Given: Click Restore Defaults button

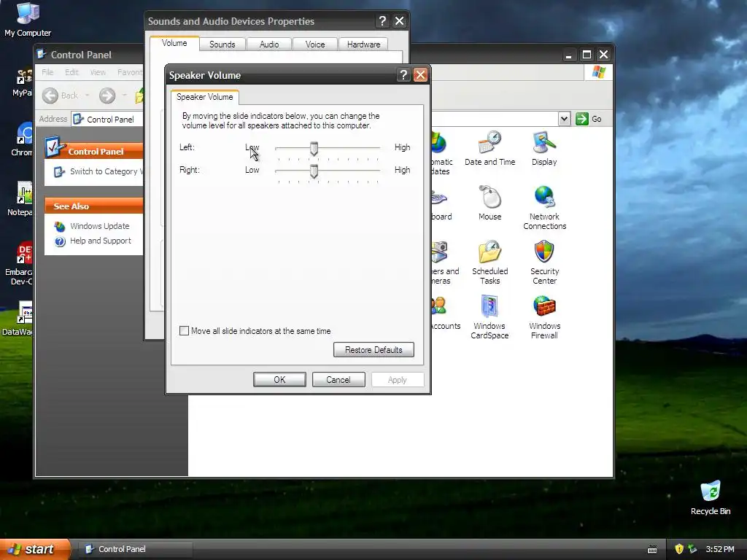Looking at the screenshot, I should point(373,349).
